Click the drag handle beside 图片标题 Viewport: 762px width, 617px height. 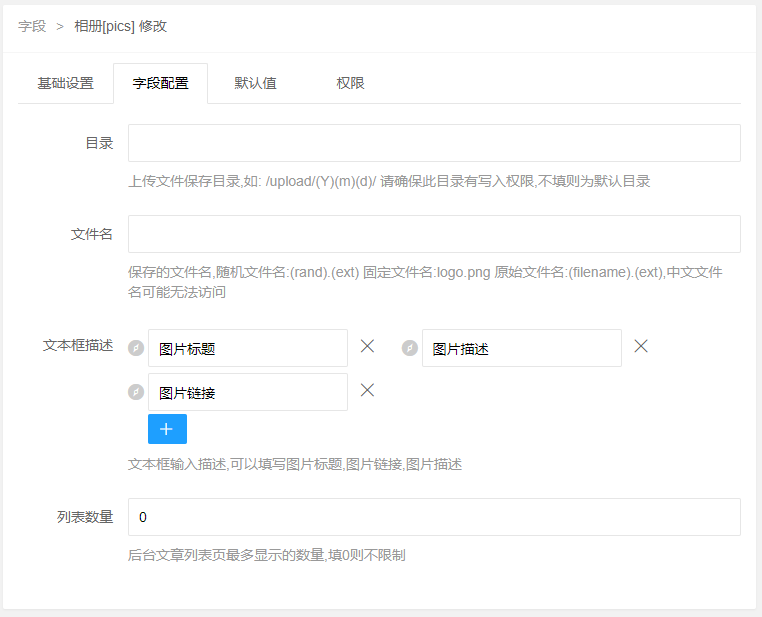(x=136, y=348)
